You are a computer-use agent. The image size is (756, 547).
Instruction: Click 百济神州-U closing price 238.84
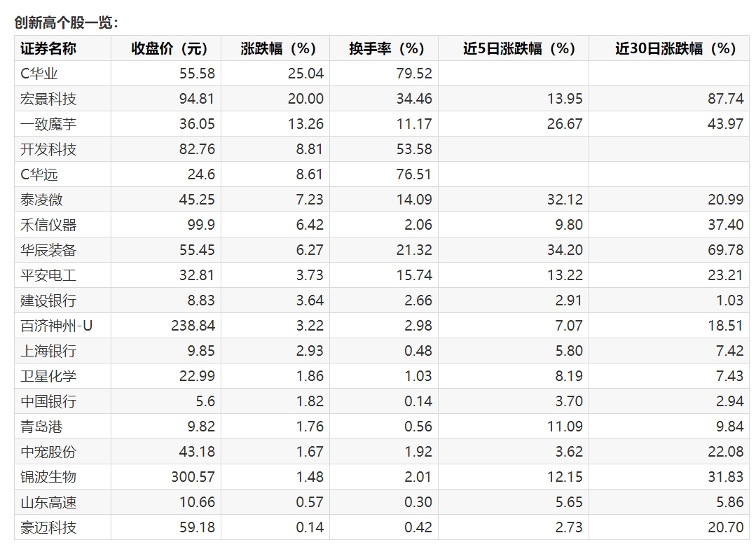193,326
